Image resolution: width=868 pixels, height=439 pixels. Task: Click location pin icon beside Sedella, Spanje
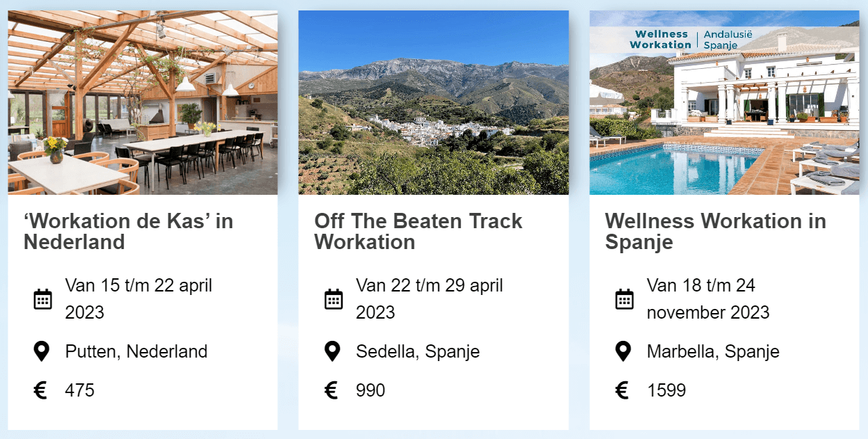click(x=332, y=351)
